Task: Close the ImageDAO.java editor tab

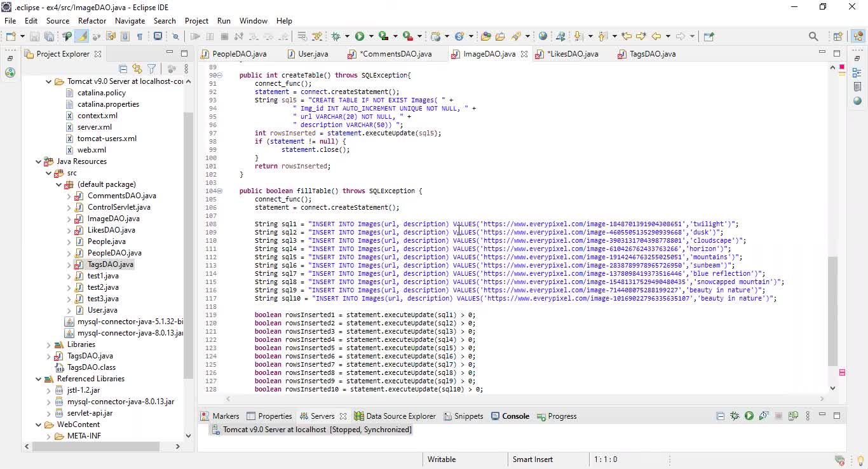Action: click(524, 54)
